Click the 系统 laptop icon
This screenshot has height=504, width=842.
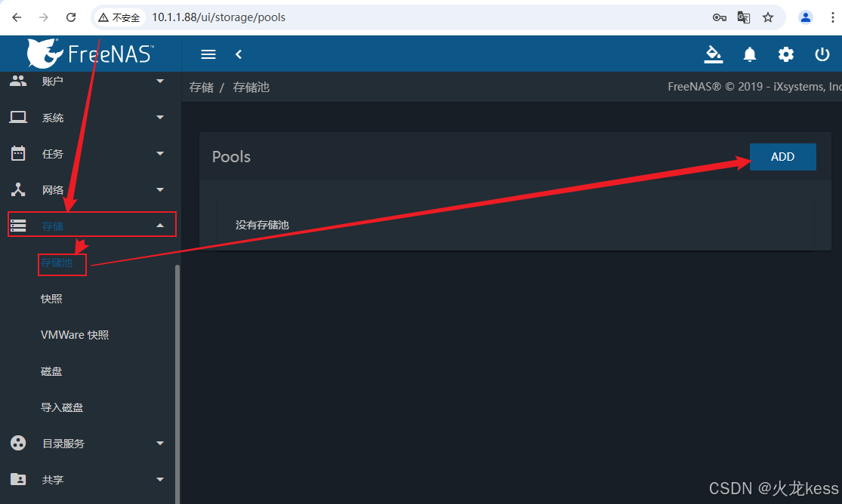click(18, 117)
